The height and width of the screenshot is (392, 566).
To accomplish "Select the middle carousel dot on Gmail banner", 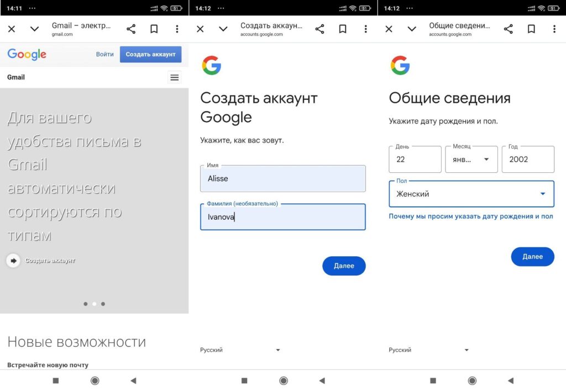I will pyautogui.click(x=94, y=304).
